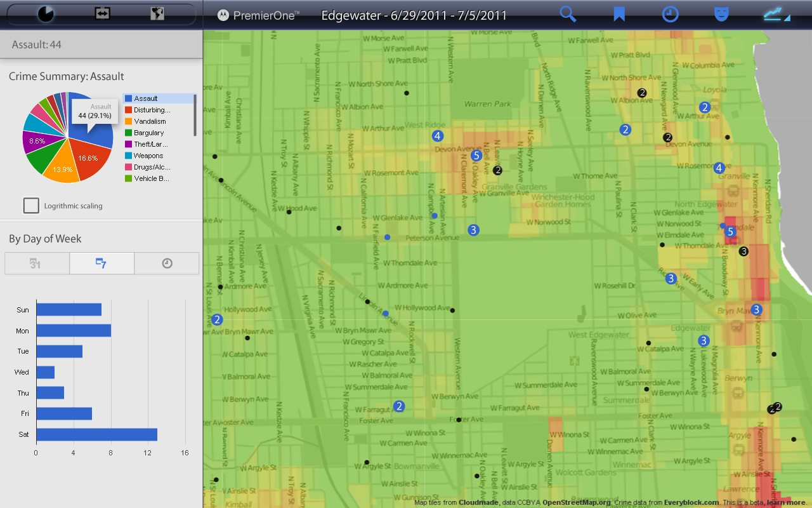Image resolution: width=812 pixels, height=508 pixels.
Task: Click the horizontal expand arrows icon
Action: [103, 13]
